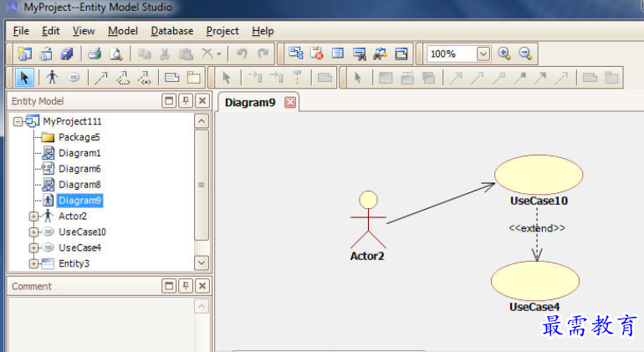Pin the Entity Model panel
Viewport: 644px width, 352px height.
186,100
